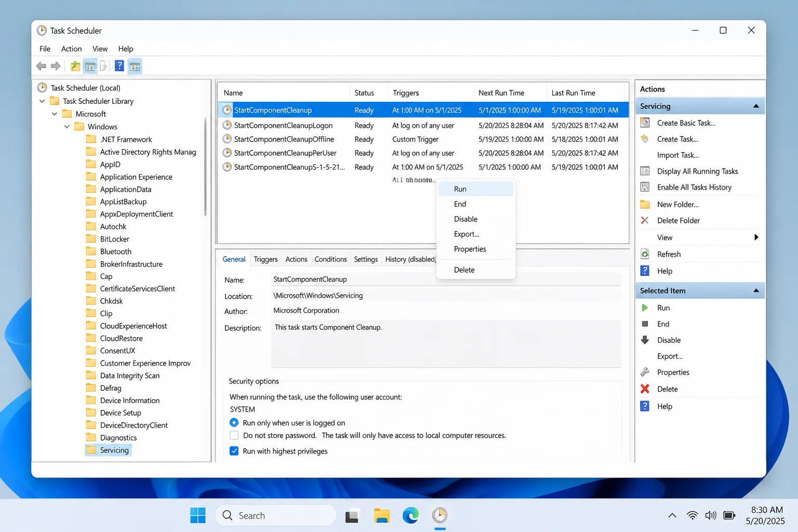This screenshot has height=532, width=798.
Task: Collapse the Microsoft tree node
Action: 55,114
